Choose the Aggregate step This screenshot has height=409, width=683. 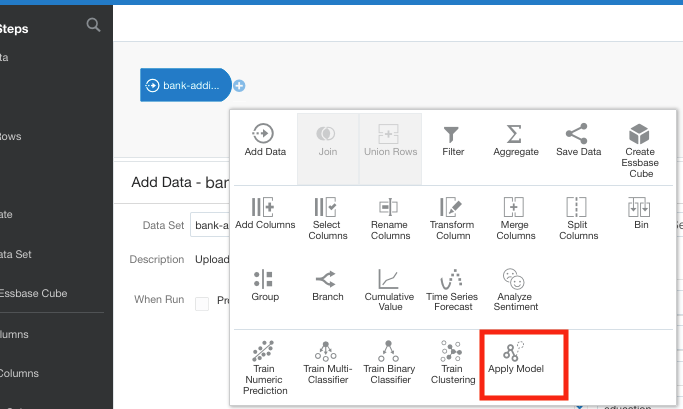(515, 141)
